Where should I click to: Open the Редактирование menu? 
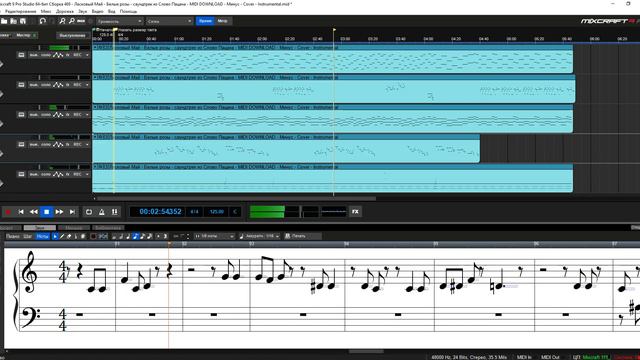point(20,11)
